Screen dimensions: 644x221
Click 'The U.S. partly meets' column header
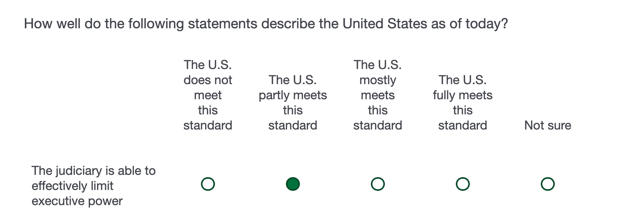click(x=293, y=102)
